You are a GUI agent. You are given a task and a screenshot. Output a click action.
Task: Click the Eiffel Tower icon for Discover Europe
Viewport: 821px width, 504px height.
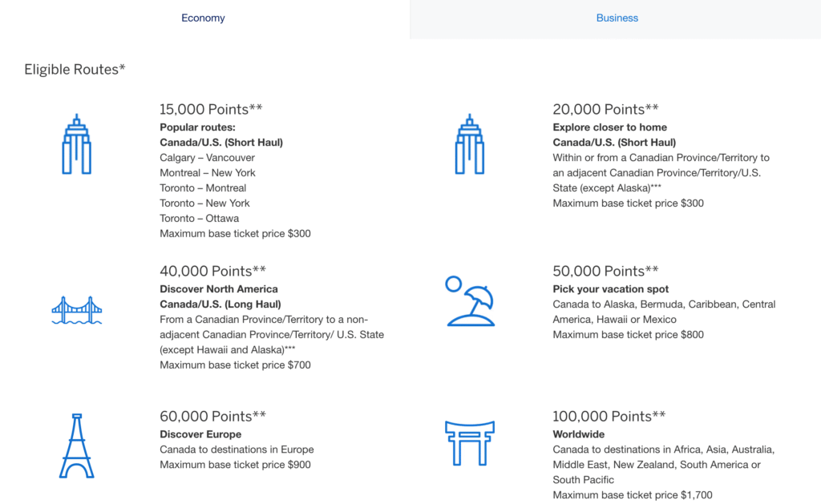pos(76,446)
